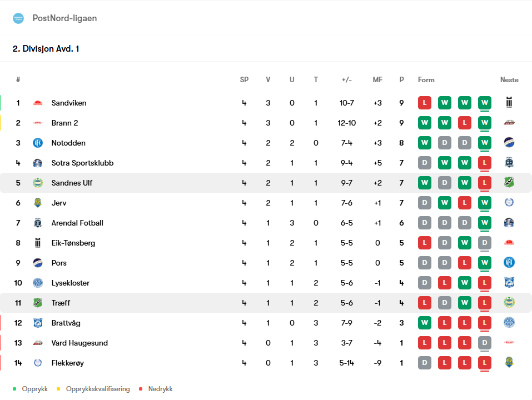Click Brattvåg's blue crest icon

(x=38, y=323)
